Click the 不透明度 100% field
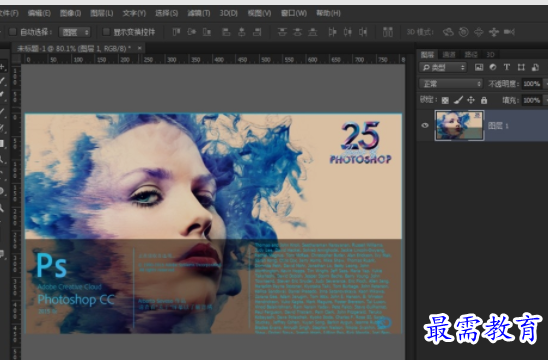This screenshot has width=548, height=360. (x=532, y=84)
